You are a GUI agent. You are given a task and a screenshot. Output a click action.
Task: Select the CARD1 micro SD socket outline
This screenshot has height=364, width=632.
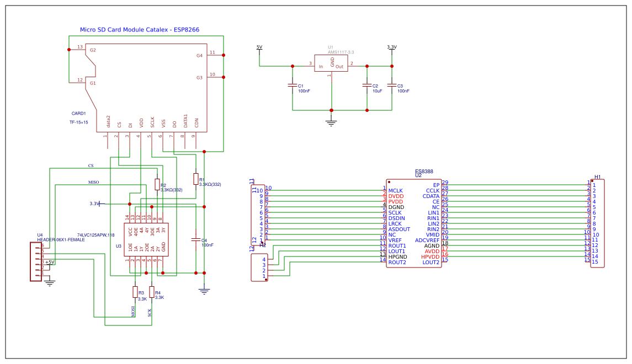(x=146, y=88)
